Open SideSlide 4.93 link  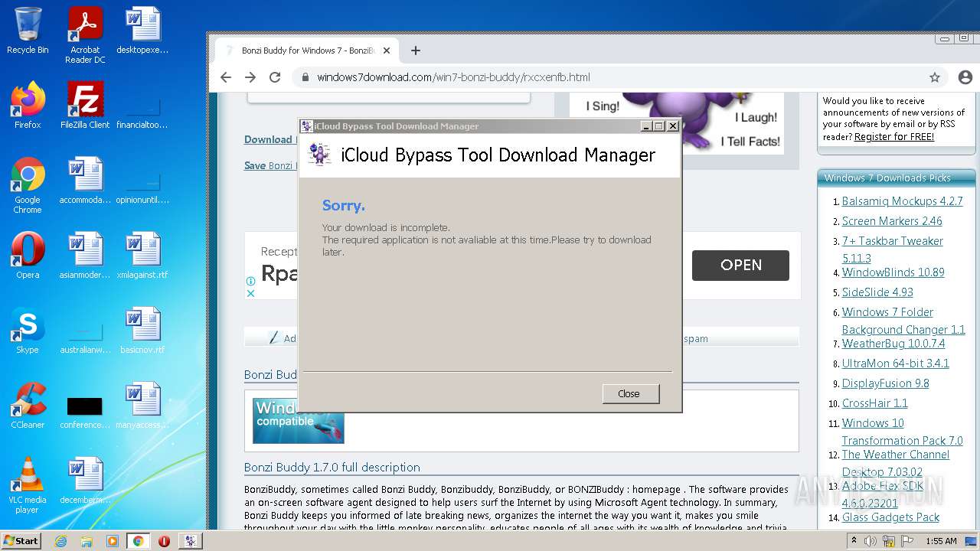[877, 292]
